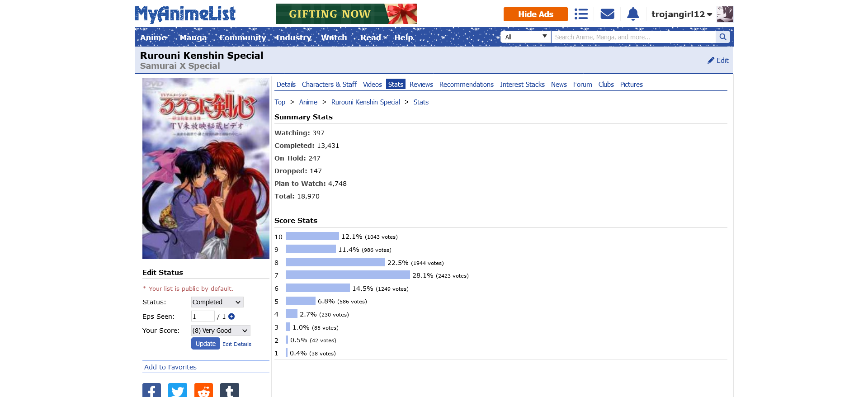Switch to the Details tab
The image size is (868, 397).
click(286, 85)
